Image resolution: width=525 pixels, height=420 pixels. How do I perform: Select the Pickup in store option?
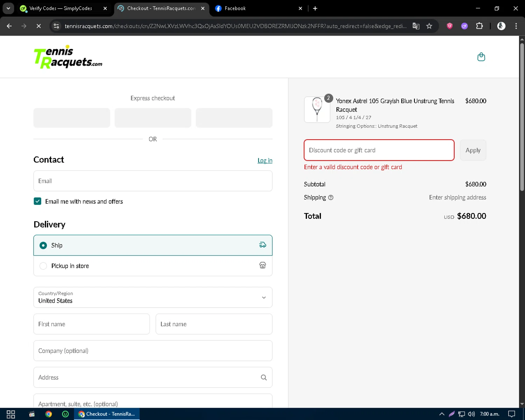click(x=153, y=266)
